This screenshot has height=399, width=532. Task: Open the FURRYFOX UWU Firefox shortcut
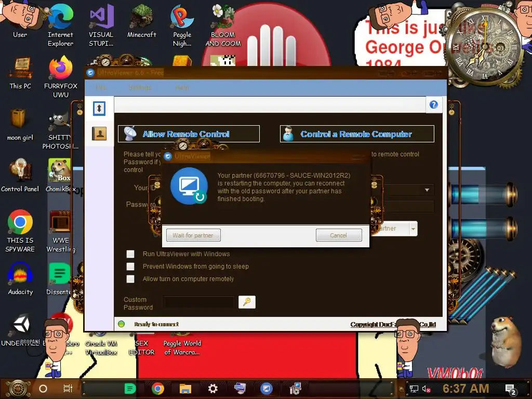pos(60,77)
